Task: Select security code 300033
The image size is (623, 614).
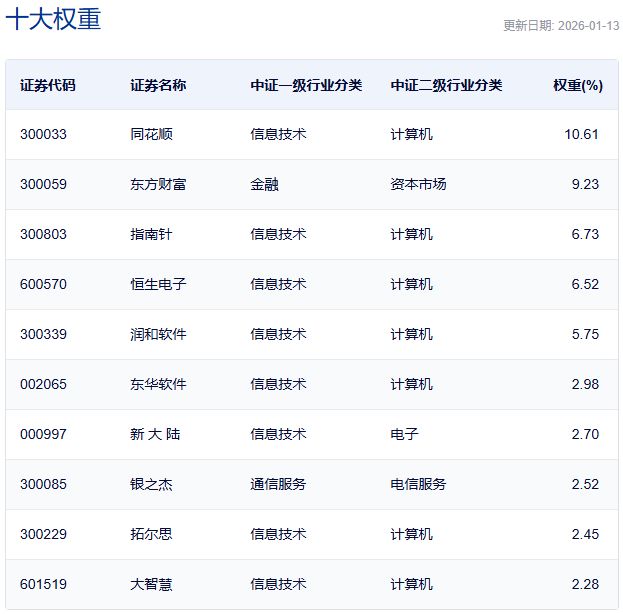Action: coord(43,134)
